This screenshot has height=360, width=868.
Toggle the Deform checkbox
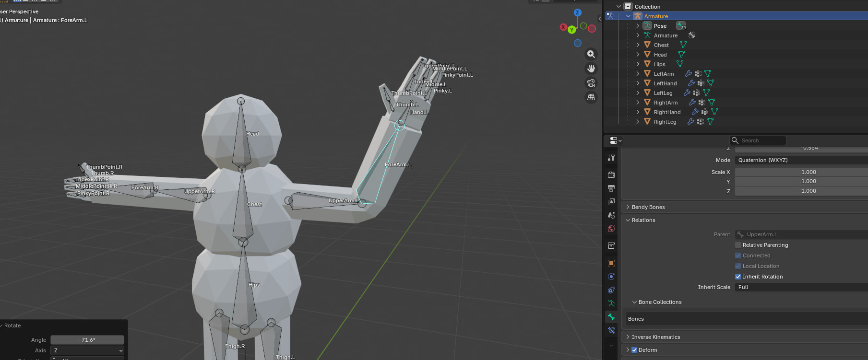(634, 350)
